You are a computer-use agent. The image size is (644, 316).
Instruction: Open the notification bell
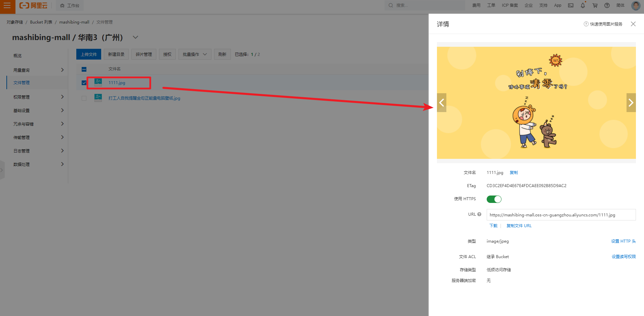(x=583, y=5)
